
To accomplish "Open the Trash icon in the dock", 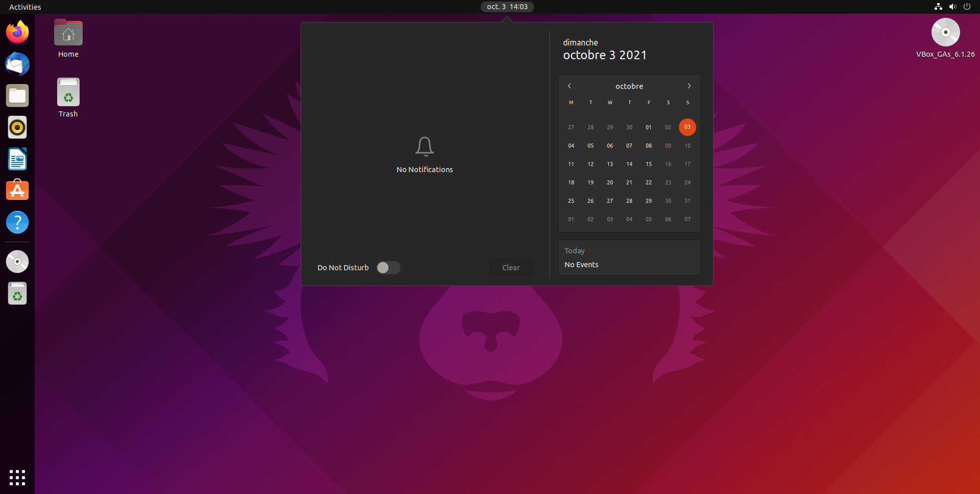I will (17, 293).
